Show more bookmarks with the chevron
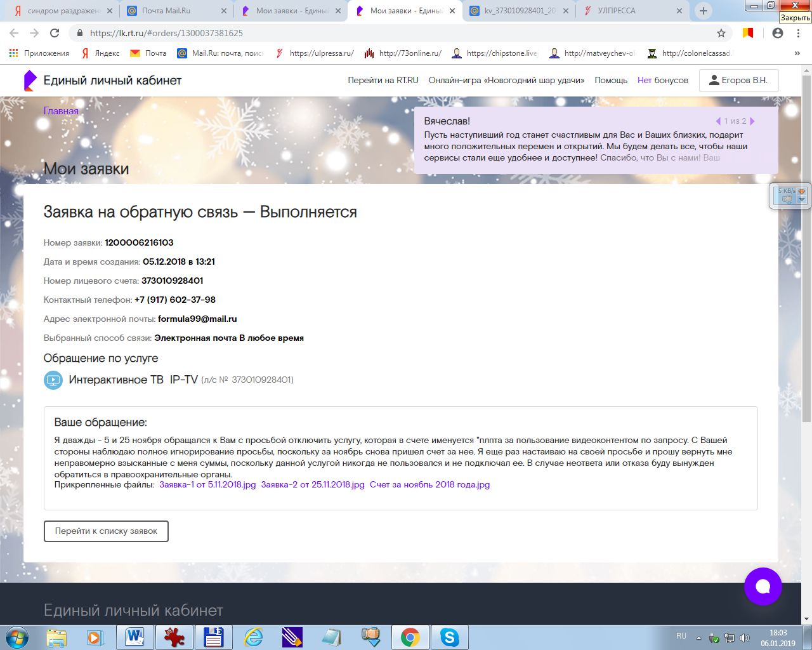 (797, 53)
